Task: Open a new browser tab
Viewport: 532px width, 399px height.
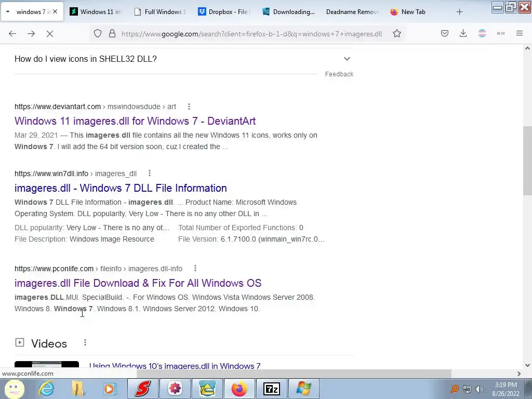Action: pyautogui.click(x=459, y=12)
